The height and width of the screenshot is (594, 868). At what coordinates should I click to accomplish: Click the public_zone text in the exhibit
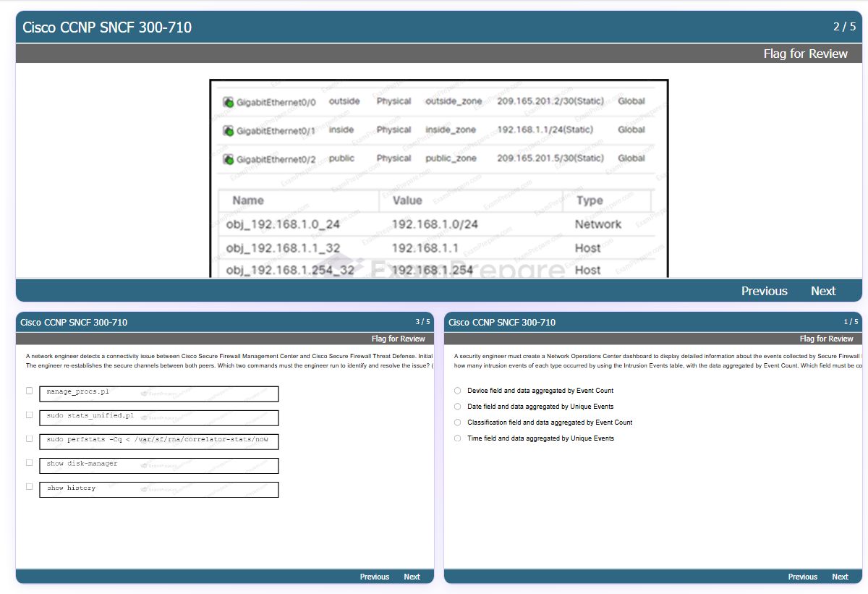(451, 158)
